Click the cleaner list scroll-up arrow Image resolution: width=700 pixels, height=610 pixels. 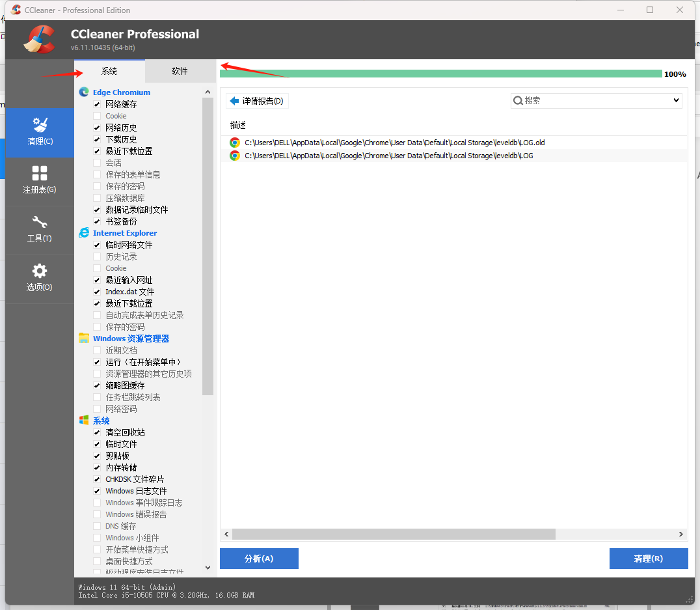(x=208, y=92)
